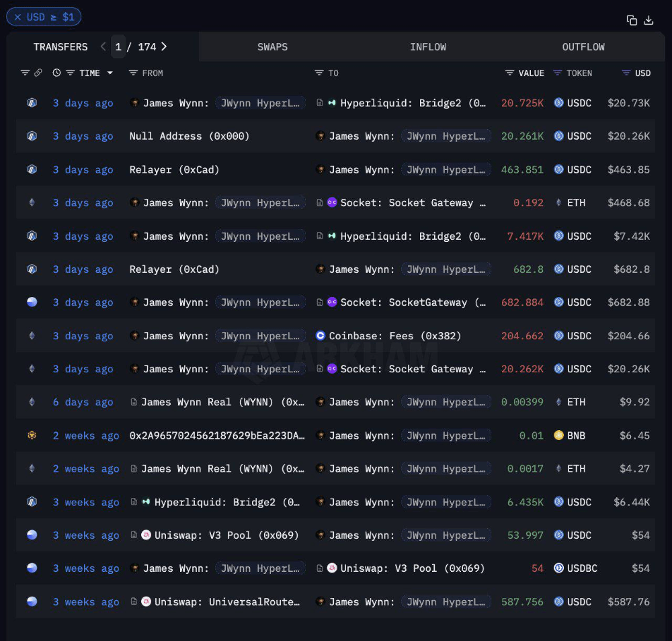The height and width of the screenshot is (641, 672).
Task: Open the Hyperliquid: Bridge2 recipient for 20.725K USDC
Action: 413,103
